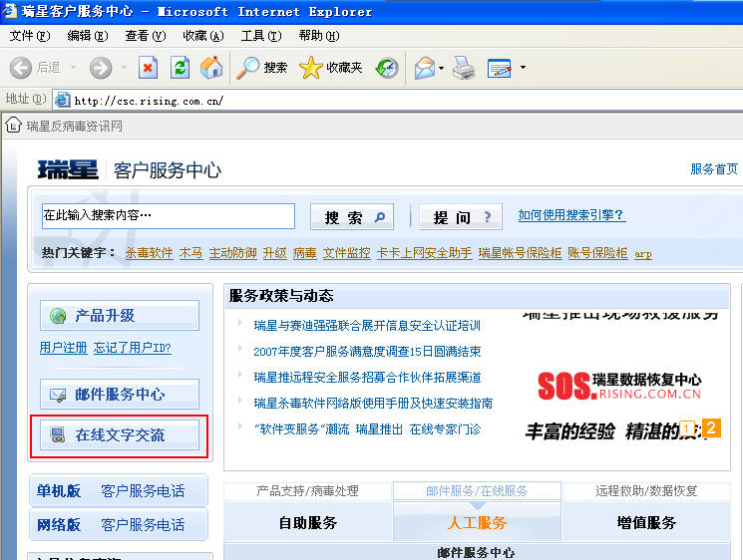
Task: Click hot keyword 瑞星帐号保险柜
Action: pos(521,253)
